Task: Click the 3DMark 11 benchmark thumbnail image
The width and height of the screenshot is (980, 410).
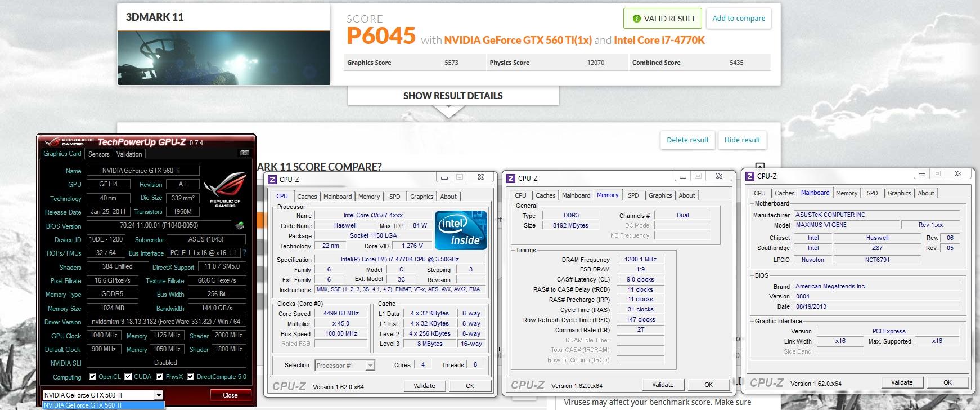Action: pyautogui.click(x=223, y=57)
